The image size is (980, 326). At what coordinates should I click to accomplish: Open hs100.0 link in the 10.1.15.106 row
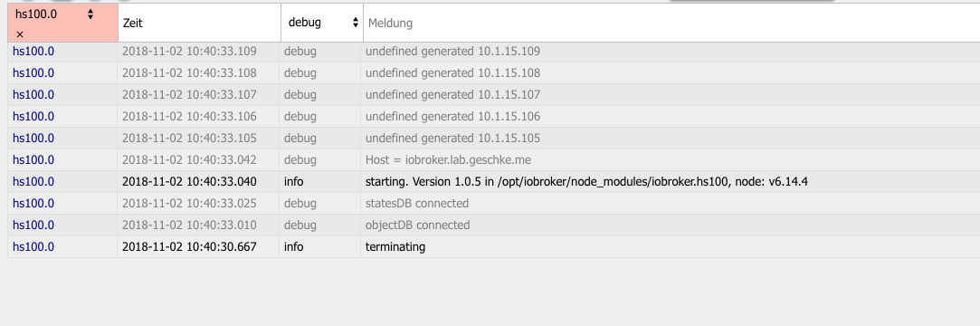(33, 117)
